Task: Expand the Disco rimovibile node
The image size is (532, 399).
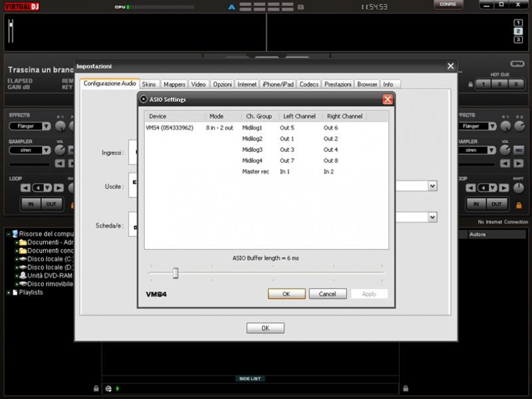Action: click(16, 284)
